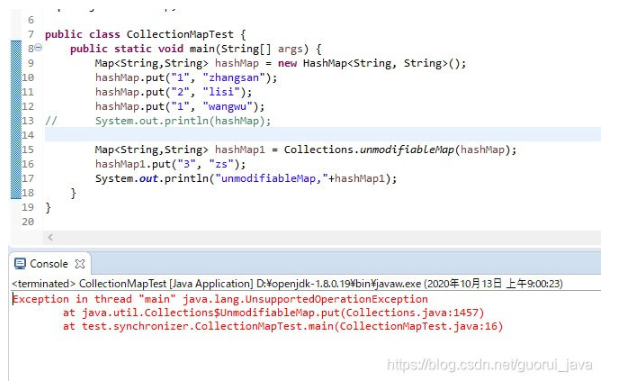Click line number 20 in the gutter
Screen dimensions: 622x391
pos(28,222)
